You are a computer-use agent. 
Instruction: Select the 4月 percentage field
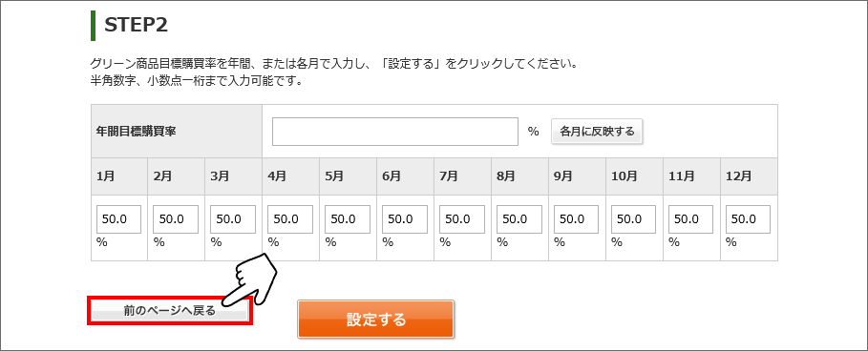tap(290, 219)
